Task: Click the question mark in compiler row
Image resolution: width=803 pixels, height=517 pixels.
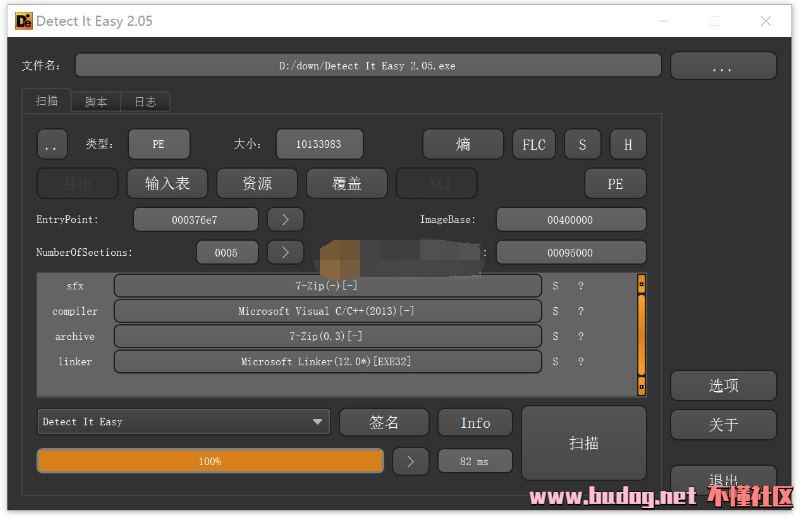Action: [x=580, y=312]
